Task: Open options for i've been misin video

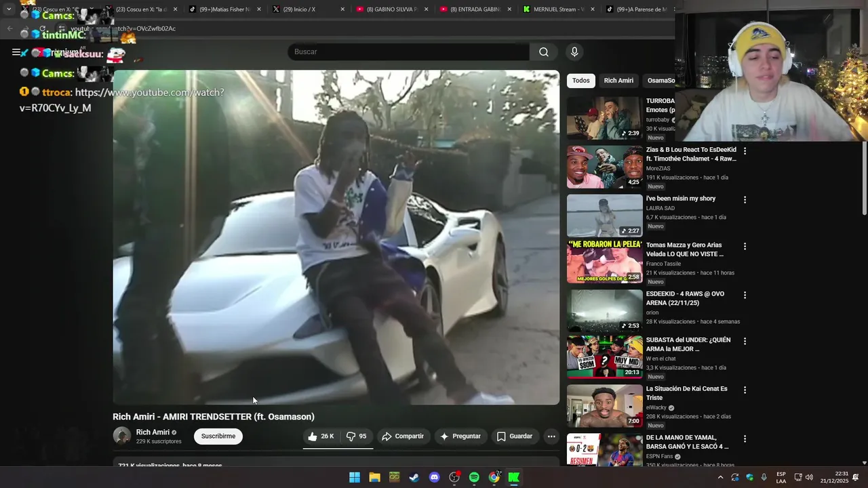Action: click(x=745, y=200)
